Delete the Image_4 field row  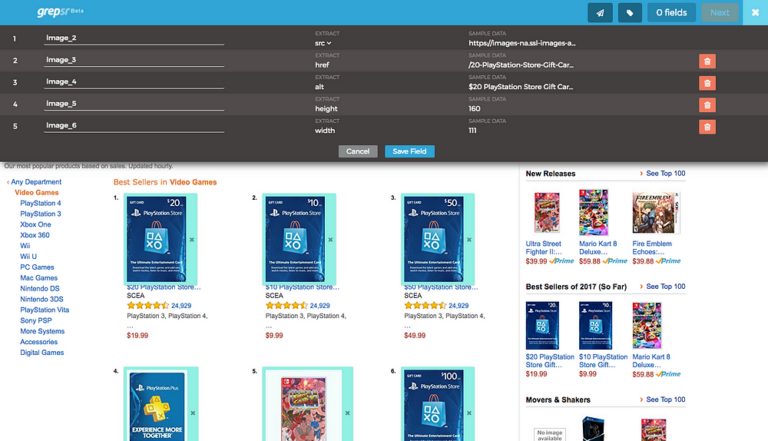click(707, 83)
